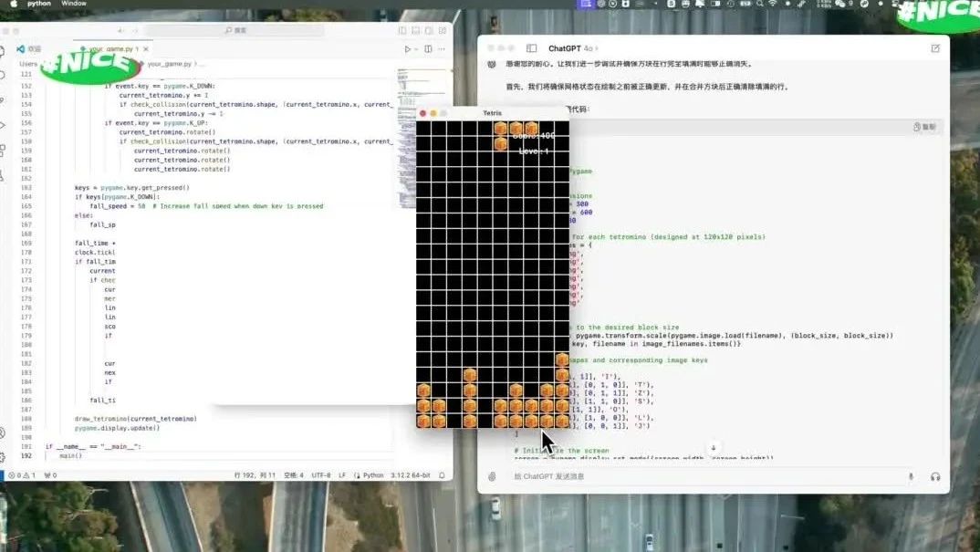Toggle VS Code secondary sidebar layout
This screenshot has height=552, width=980.
[429, 30]
